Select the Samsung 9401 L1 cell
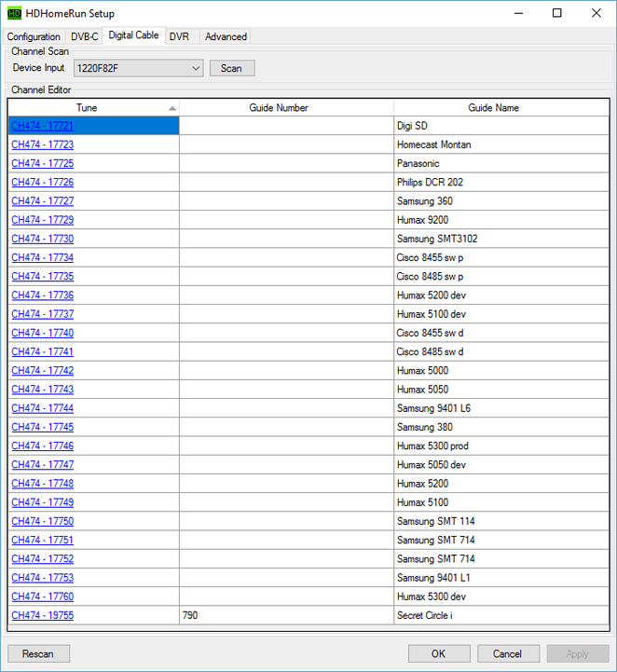 [501, 578]
